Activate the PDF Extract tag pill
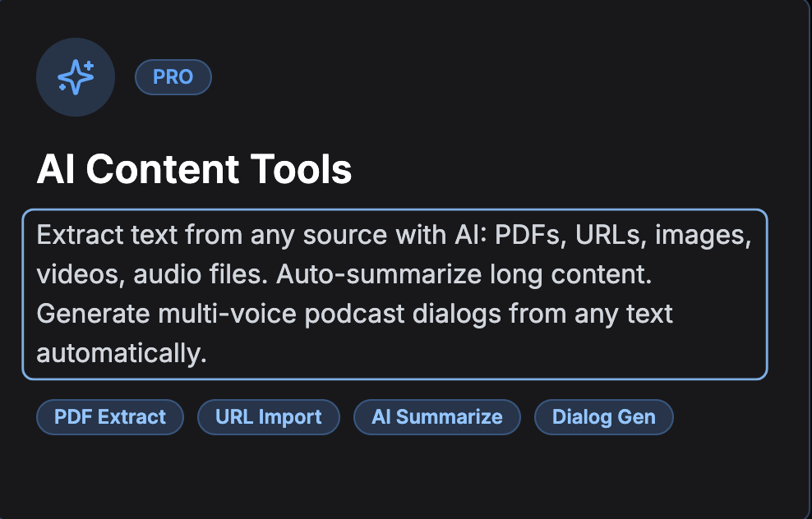 tap(109, 416)
